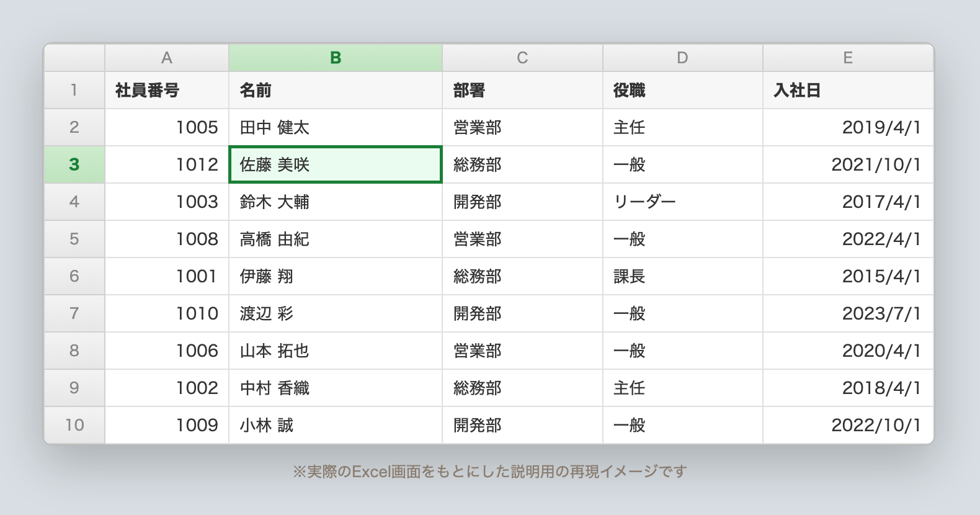Click the select-all corner cell

[x=74, y=58]
